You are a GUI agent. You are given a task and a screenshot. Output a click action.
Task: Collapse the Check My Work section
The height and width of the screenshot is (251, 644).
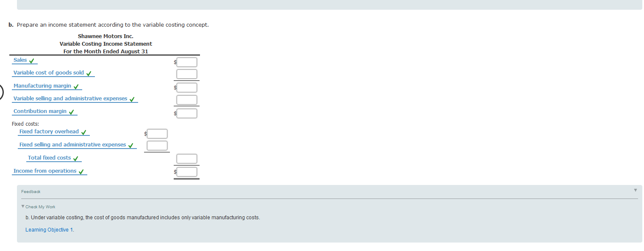click(23, 207)
